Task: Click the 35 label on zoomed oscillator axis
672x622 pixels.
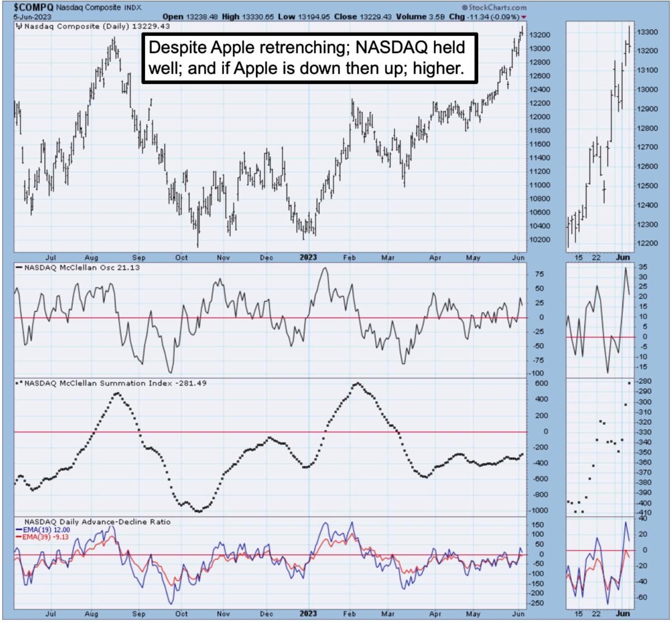Action: click(643, 267)
